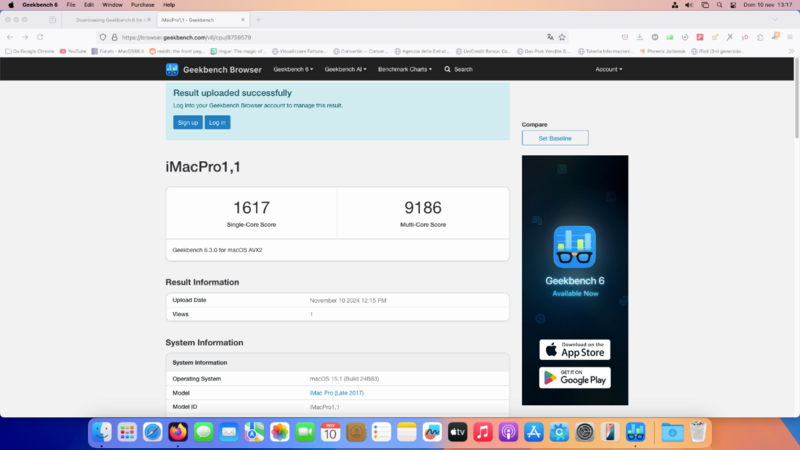
Task: Click the URL address bar field
Action: (332, 37)
